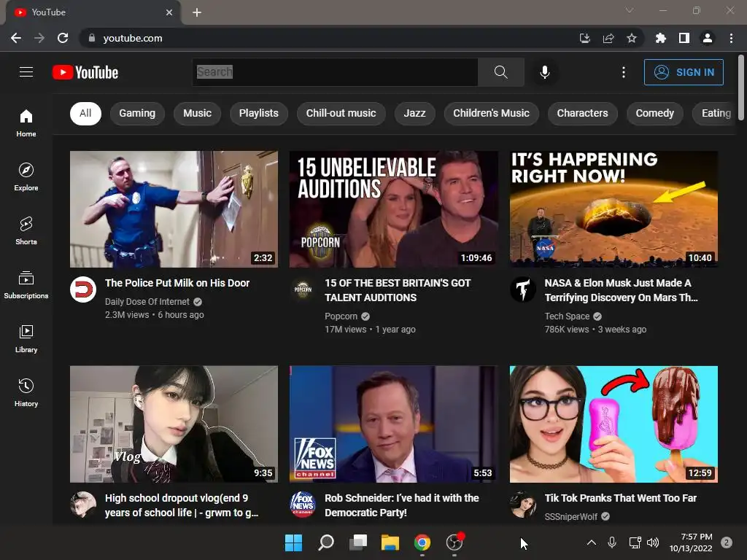Play the 15 Unbelievable Auditions thumbnail
Viewport: 747px width, 560px height.
click(x=393, y=209)
